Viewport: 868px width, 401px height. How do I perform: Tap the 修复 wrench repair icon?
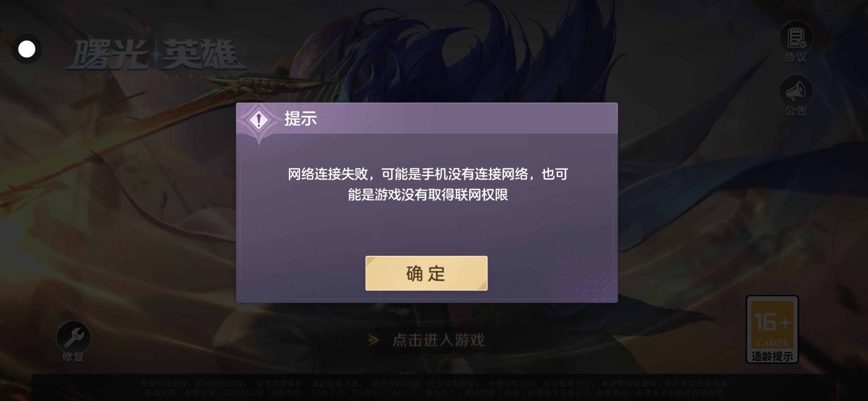pyautogui.click(x=73, y=338)
